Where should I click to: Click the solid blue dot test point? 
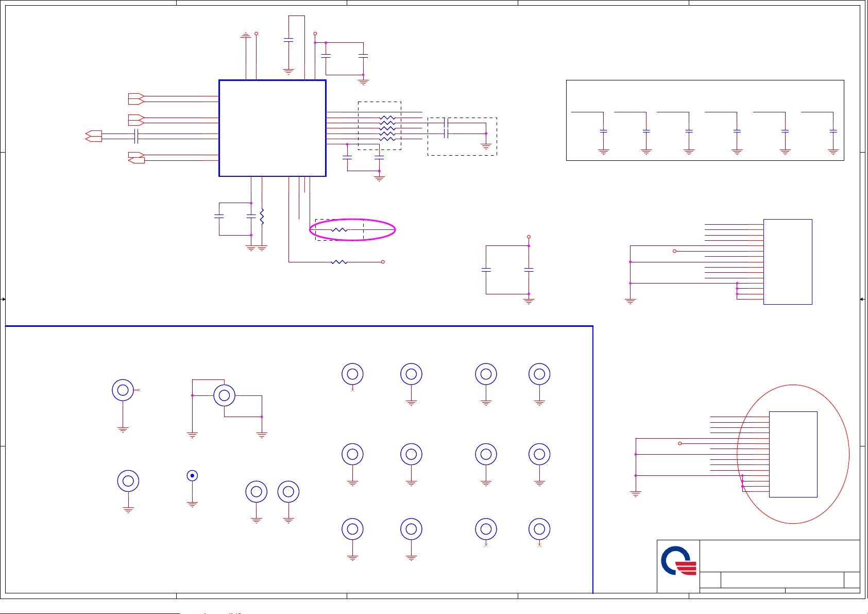(x=192, y=475)
